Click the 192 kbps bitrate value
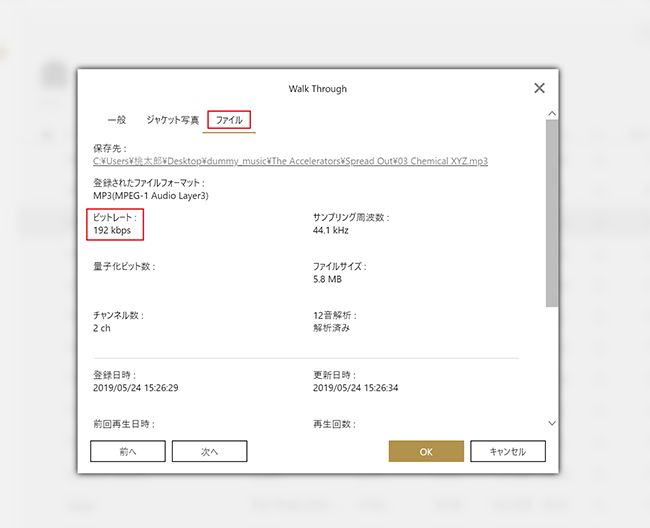 click(x=112, y=230)
